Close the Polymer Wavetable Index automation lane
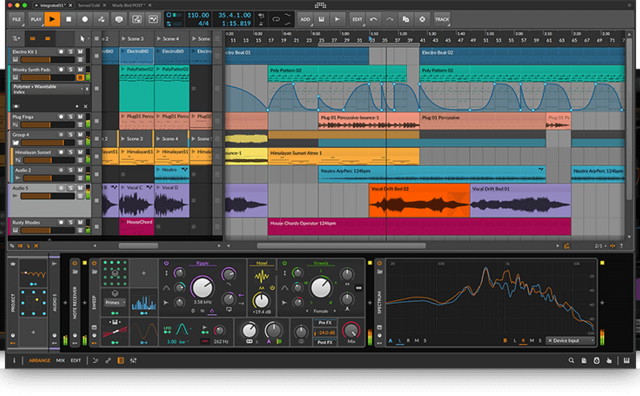The height and width of the screenshot is (396, 640). coord(85,107)
